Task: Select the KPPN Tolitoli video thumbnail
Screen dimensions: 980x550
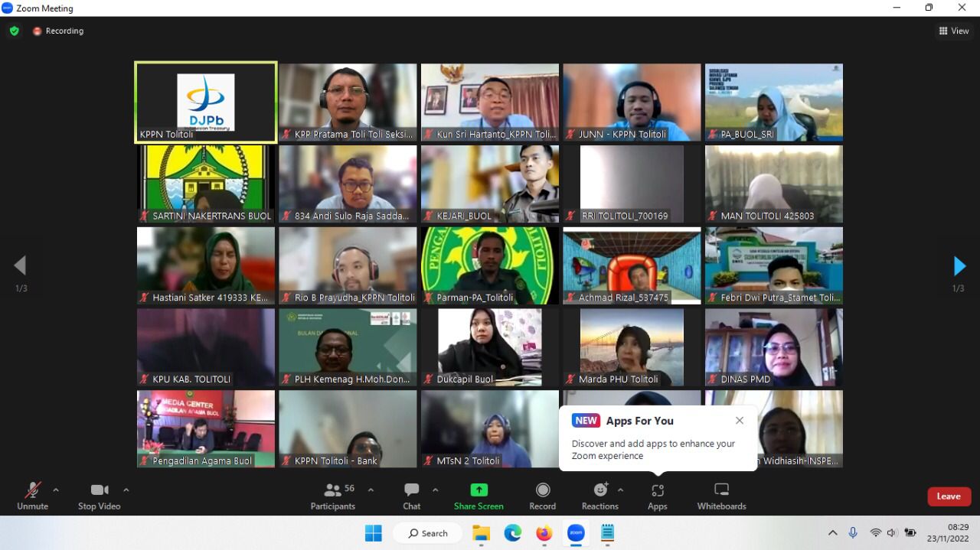Action: click(205, 103)
